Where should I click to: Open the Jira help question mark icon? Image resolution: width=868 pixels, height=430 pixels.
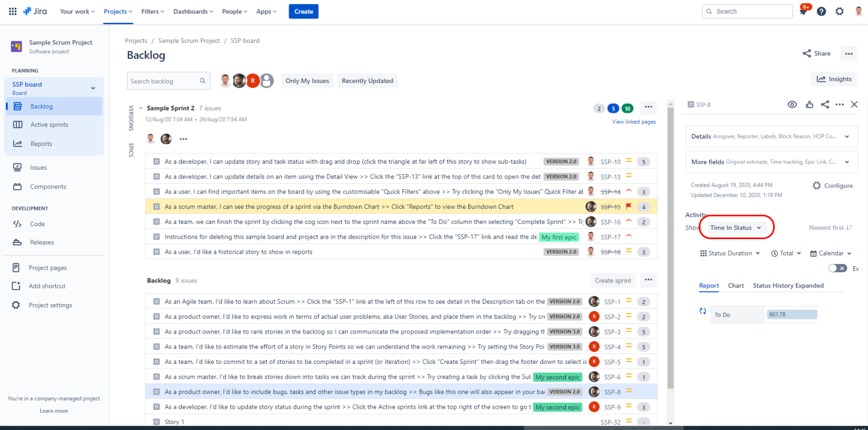[821, 11]
